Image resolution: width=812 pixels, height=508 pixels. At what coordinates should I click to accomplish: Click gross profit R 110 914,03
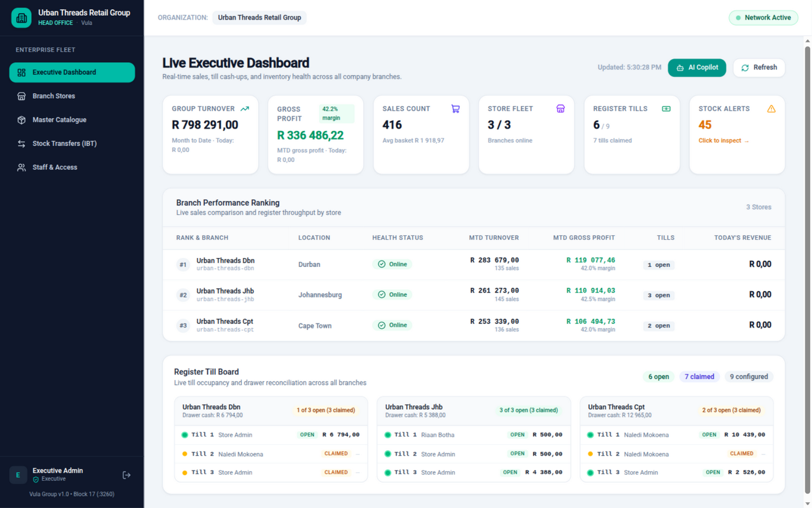(x=590, y=291)
